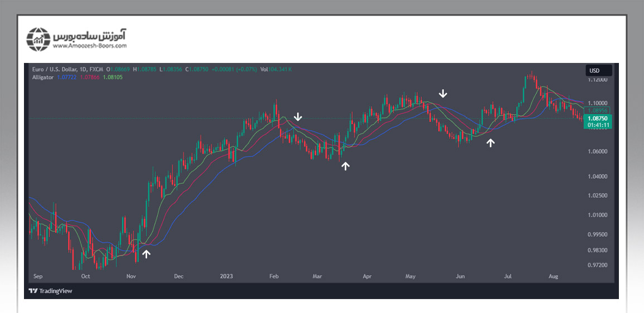Image resolution: width=644 pixels, height=313 pixels.
Task: Click the white up arrow near November
Action: point(146,254)
